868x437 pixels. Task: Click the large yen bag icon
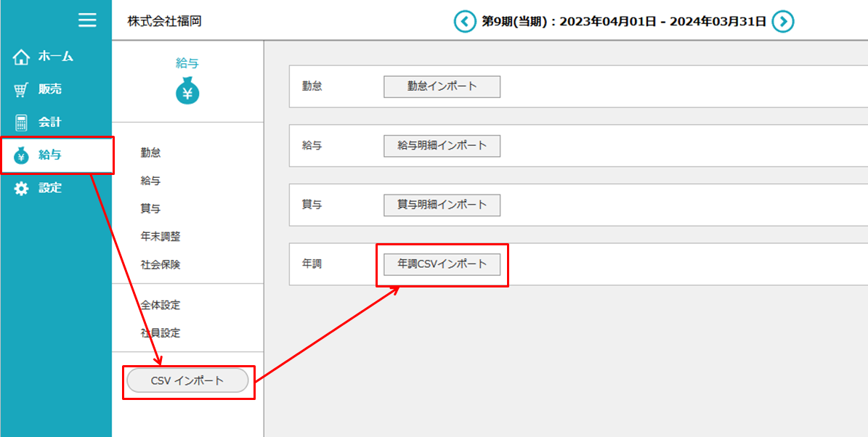[x=187, y=91]
